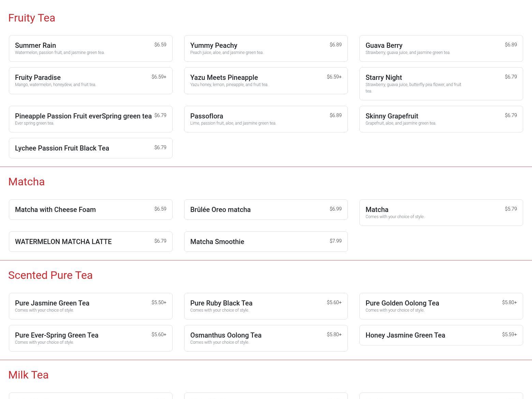The height and width of the screenshot is (399, 532).
Task: Select Matcha with Cheese Foam
Action: coord(91,210)
